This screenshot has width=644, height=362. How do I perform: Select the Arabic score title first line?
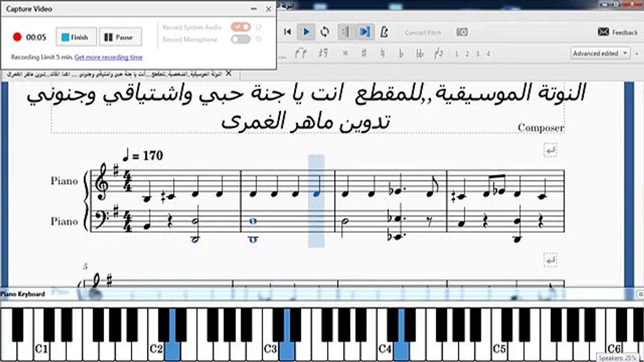tap(306, 94)
